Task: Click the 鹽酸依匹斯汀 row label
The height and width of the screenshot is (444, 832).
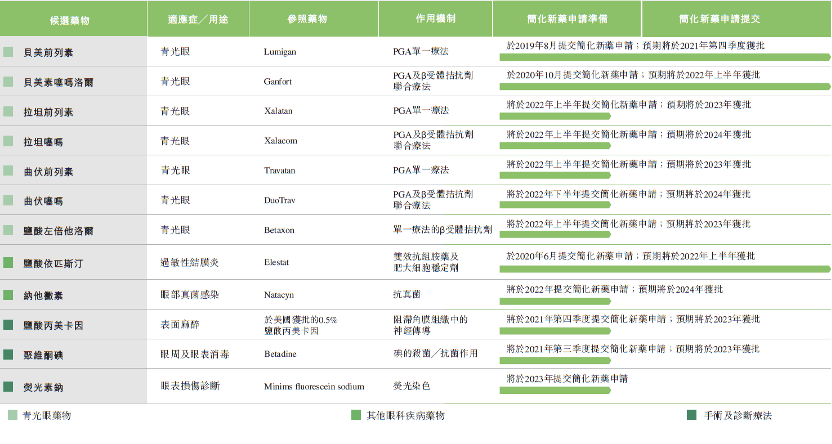Action: pos(53,263)
